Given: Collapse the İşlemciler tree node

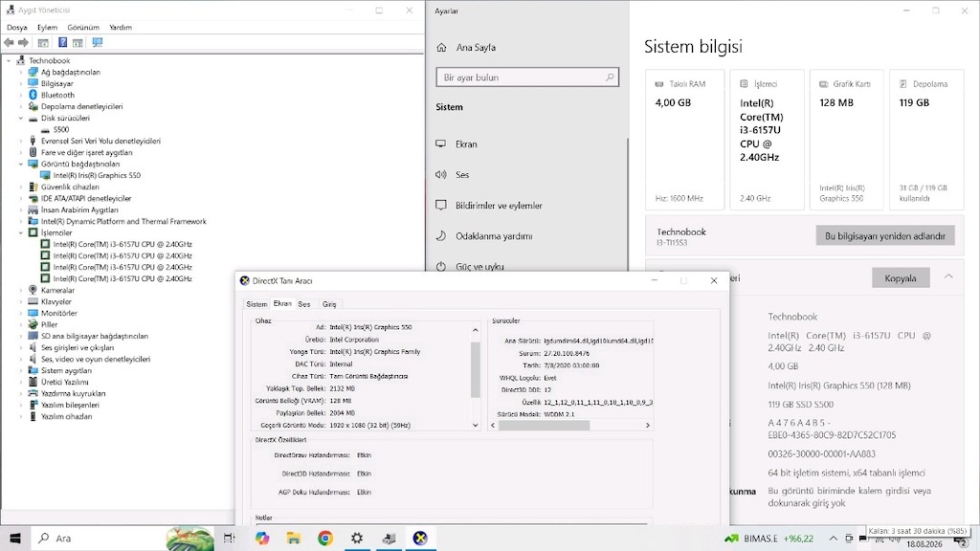Looking at the screenshot, I should point(21,232).
